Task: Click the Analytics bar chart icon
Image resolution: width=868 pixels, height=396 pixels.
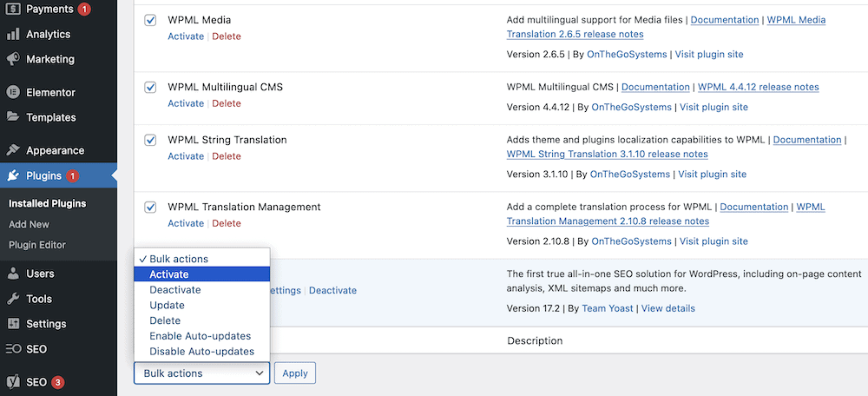Action: pos(13,35)
